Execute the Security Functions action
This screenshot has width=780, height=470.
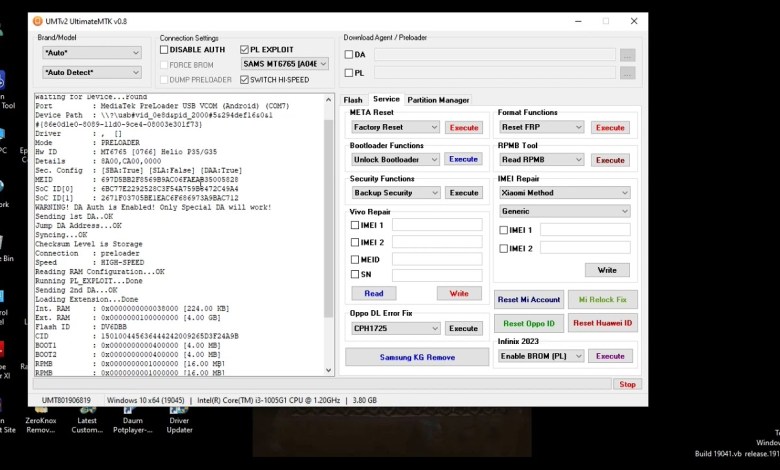click(464, 192)
